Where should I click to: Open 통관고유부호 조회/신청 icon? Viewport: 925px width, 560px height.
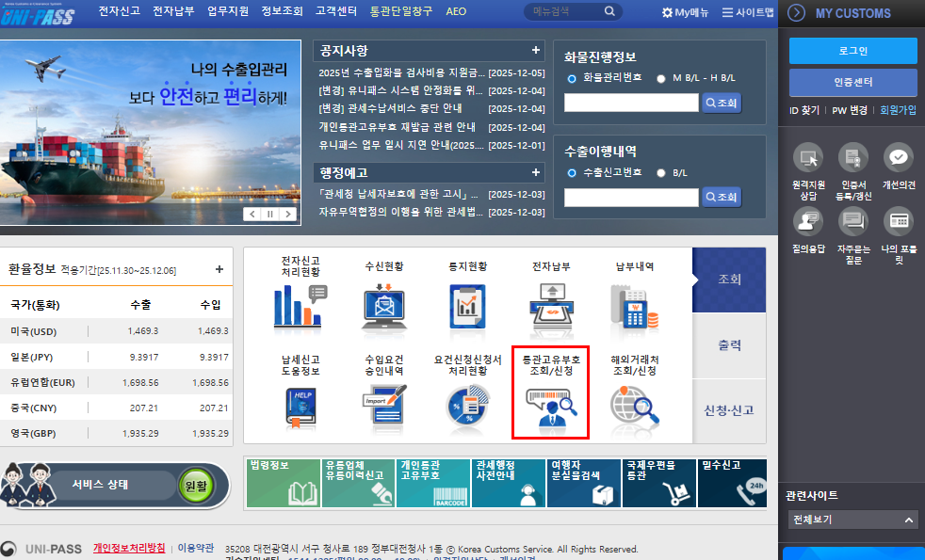click(551, 407)
